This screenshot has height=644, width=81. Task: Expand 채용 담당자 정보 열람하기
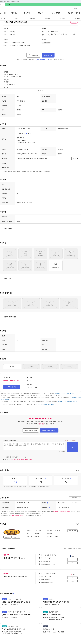tap(49, 430)
